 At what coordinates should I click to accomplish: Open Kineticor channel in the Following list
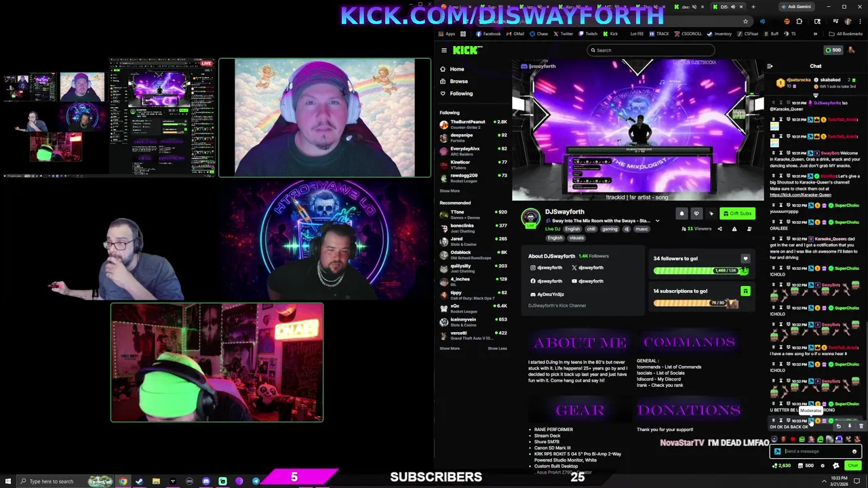pos(473,165)
